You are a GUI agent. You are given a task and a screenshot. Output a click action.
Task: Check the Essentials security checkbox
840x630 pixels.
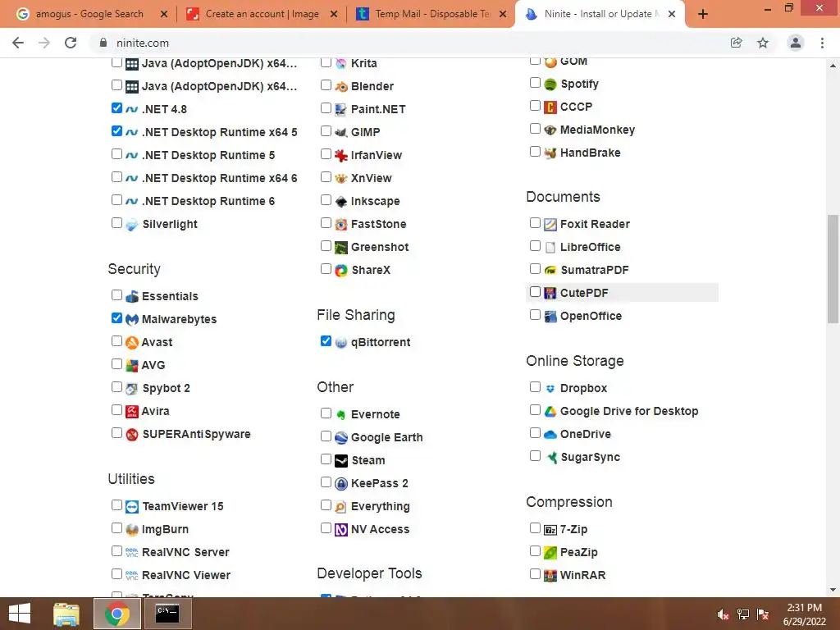tap(116, 295)
